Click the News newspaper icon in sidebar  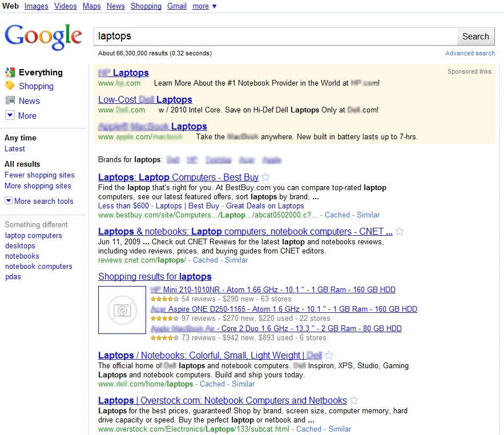tap(10, 100)
